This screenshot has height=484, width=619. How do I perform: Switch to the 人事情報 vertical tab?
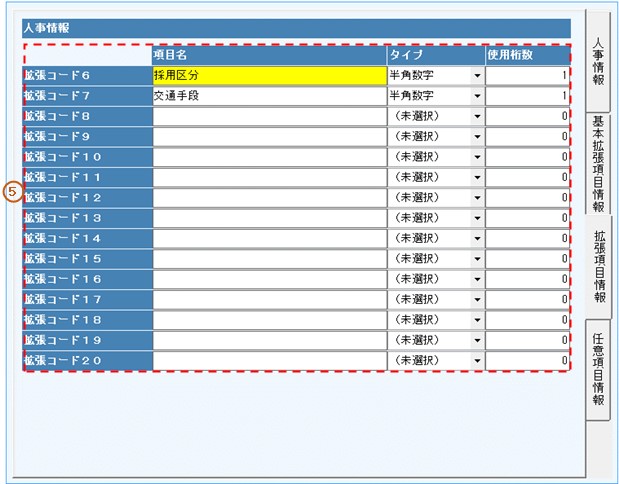[597, 61]
